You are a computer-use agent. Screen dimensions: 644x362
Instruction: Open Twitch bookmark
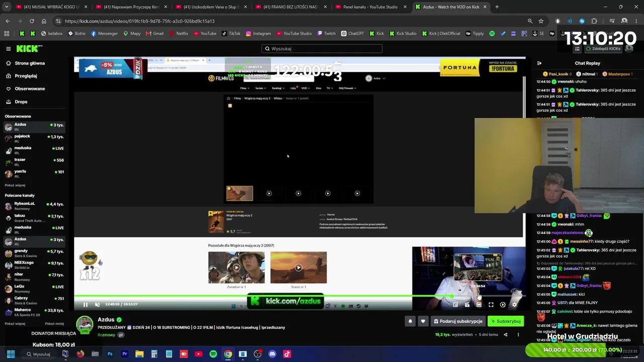[327, 34]
